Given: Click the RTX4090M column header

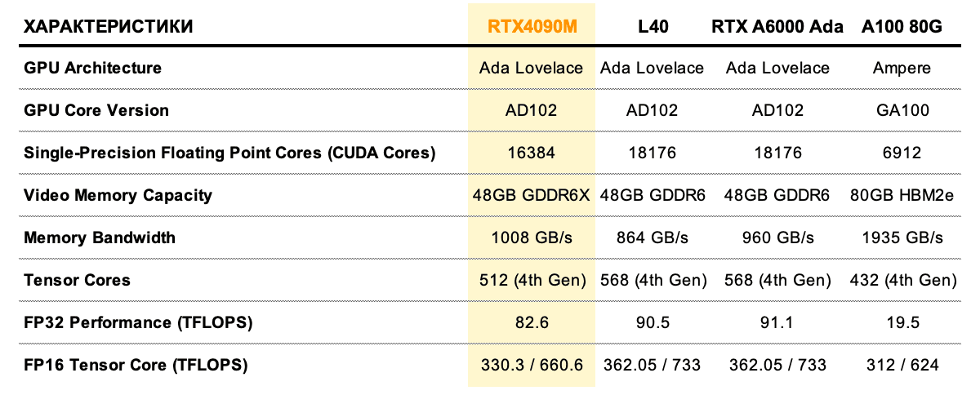Looking at the screenshot, I should click(x=532, y=26).
